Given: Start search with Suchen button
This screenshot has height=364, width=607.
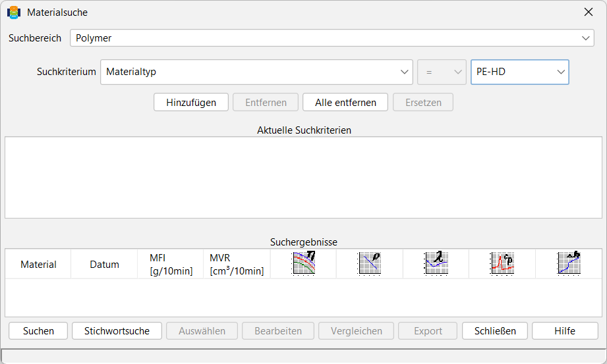Looking at the screenshot, I should click(x=38, y=331).
